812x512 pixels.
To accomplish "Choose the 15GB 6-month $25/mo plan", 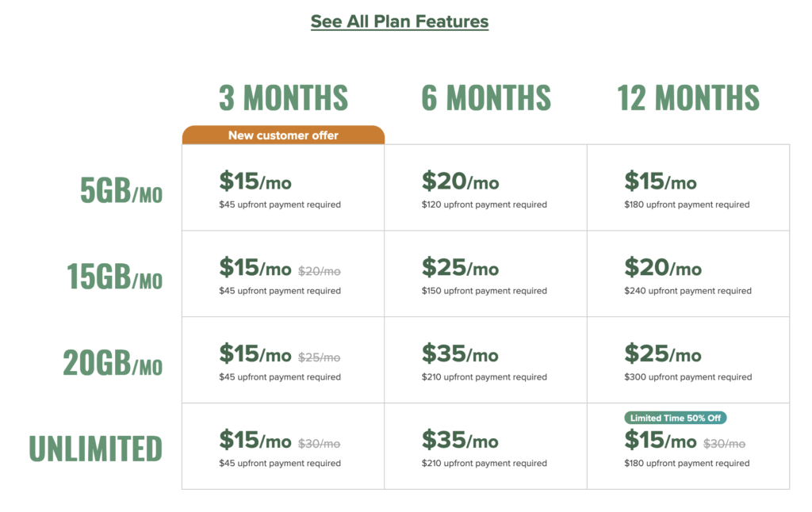I will pyautogui.click(x=486, y=274).
